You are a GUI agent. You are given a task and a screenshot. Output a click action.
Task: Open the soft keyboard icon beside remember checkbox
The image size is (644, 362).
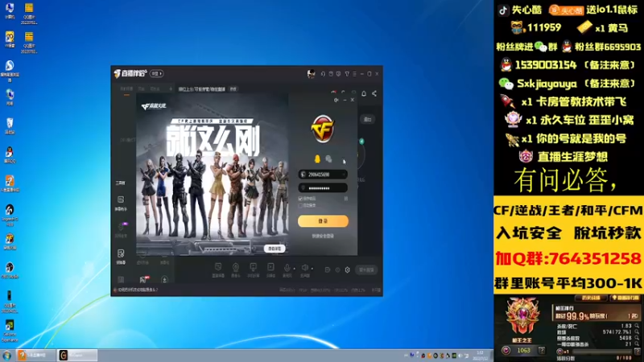pos(346,199)
